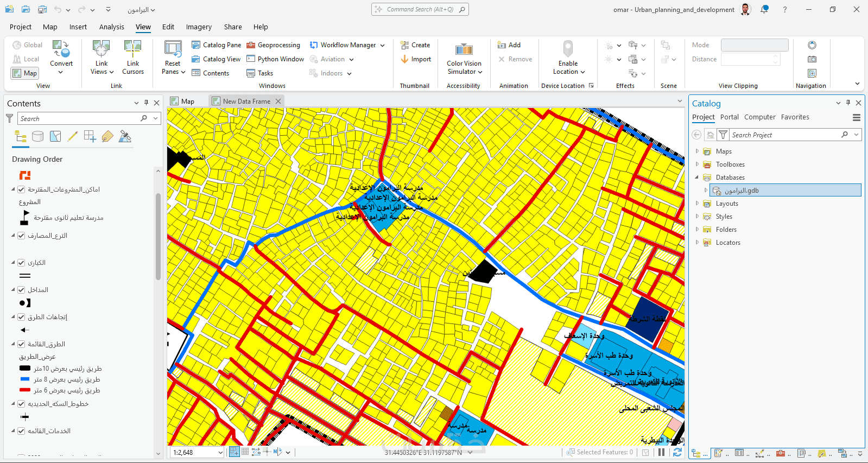Click the Convert view icon
Image resolution: width=868 pixels, height=463 pixels.
coord(61,49)
